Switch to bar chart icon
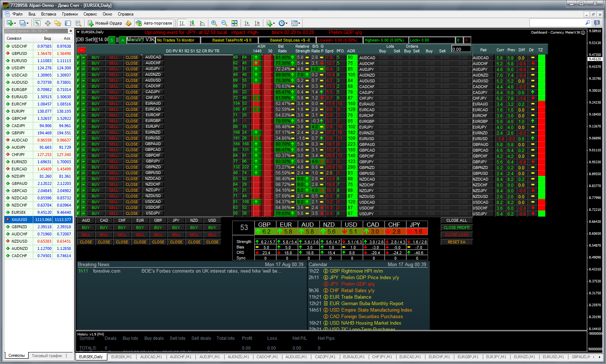The height and width of the screenshot is (364, 606). pyautogui.click(x=182, y=23)
